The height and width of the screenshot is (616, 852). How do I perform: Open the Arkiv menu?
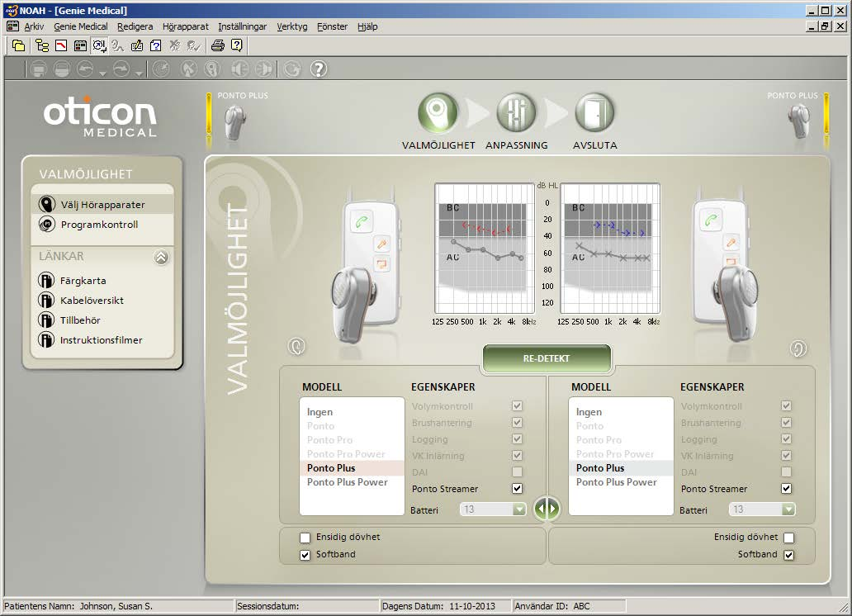(x=34, y=26)
